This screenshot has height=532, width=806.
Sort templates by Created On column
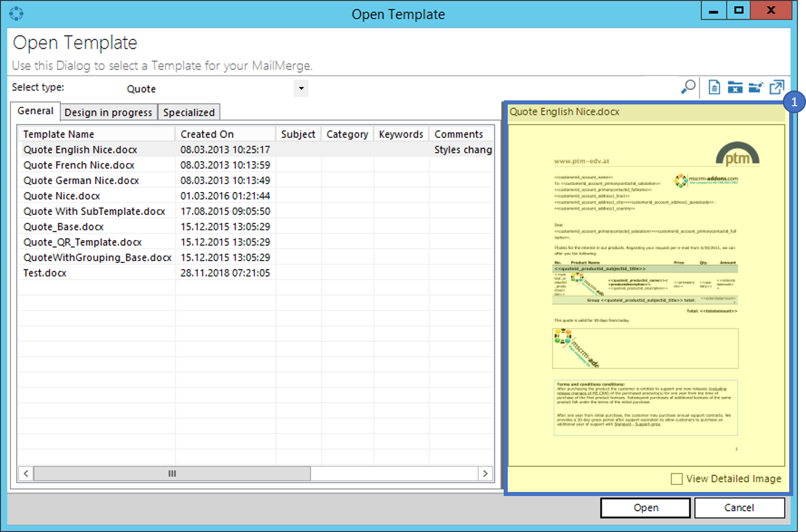[x=207, y=133]
